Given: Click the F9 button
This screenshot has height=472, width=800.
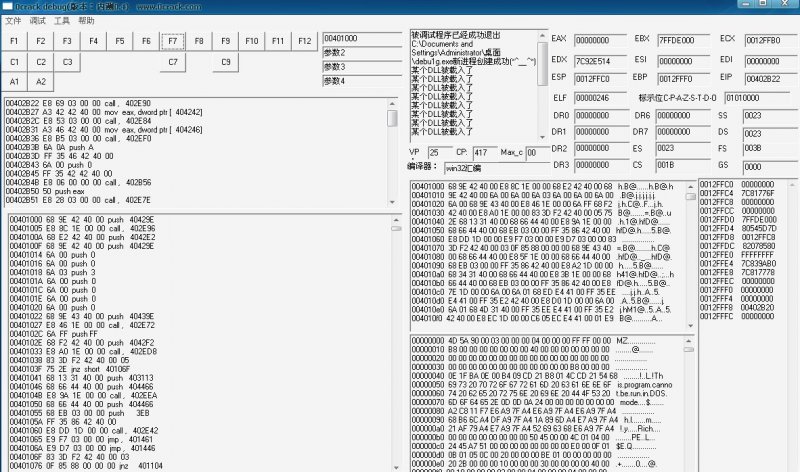Looking at the screenshot, I should (226, 41).
